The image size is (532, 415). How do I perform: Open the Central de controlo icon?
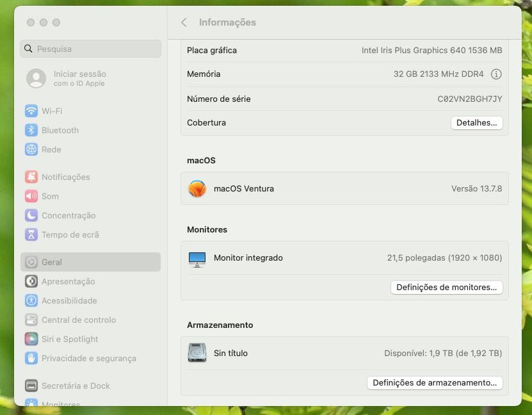point(31,320)
